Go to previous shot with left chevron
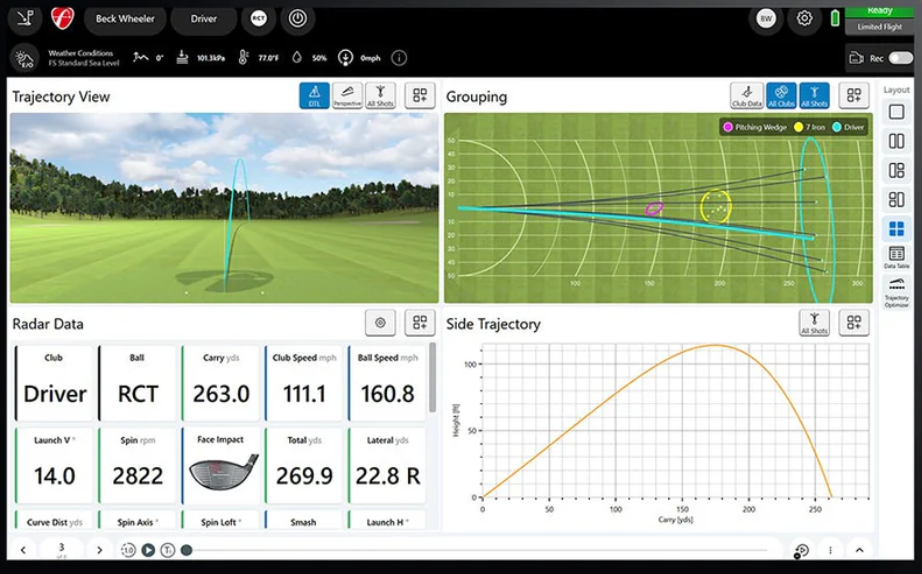The width and height of the screenshot is (922, 574). pyautogui.click(x=24, y=550)
